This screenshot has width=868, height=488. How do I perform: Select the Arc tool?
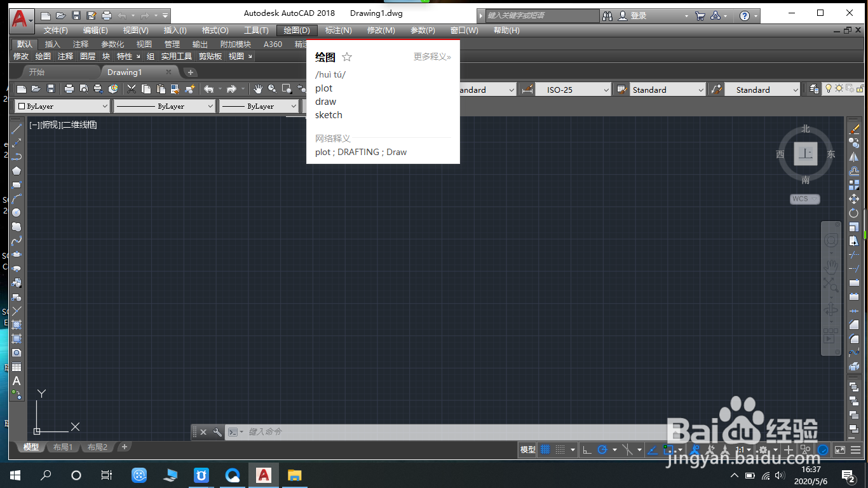[17, 199]
